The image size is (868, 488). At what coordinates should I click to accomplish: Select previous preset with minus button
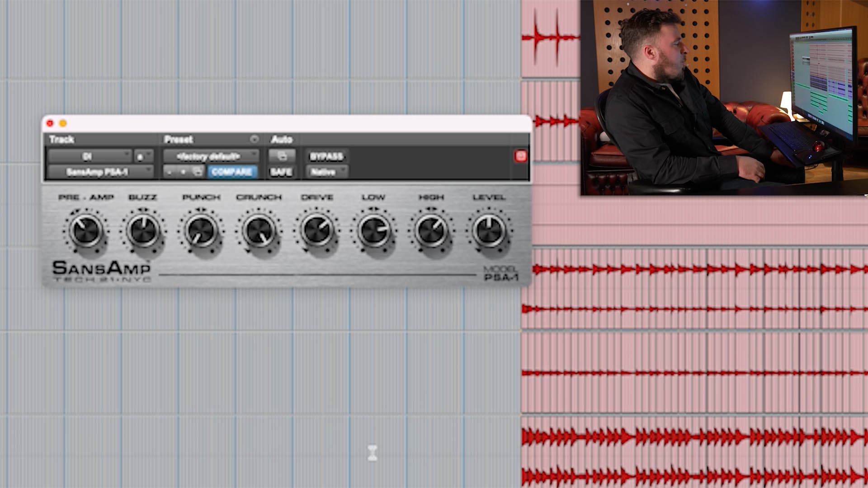pos(170,172)
